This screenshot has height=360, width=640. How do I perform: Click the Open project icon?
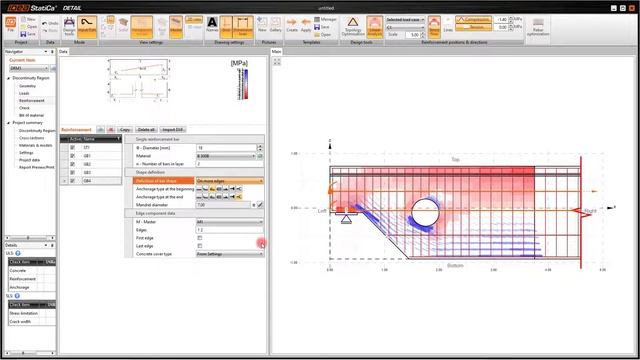pos(29,27)
